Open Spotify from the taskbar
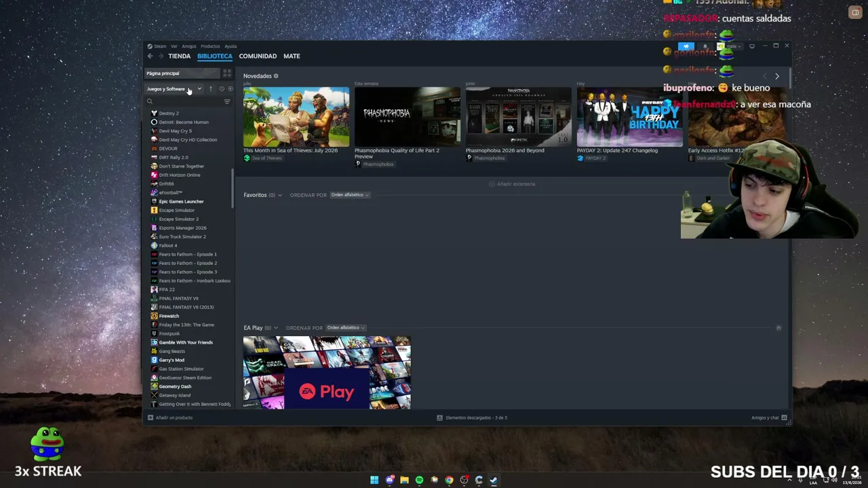Screen dimensions: 868x488 (419, 480)
